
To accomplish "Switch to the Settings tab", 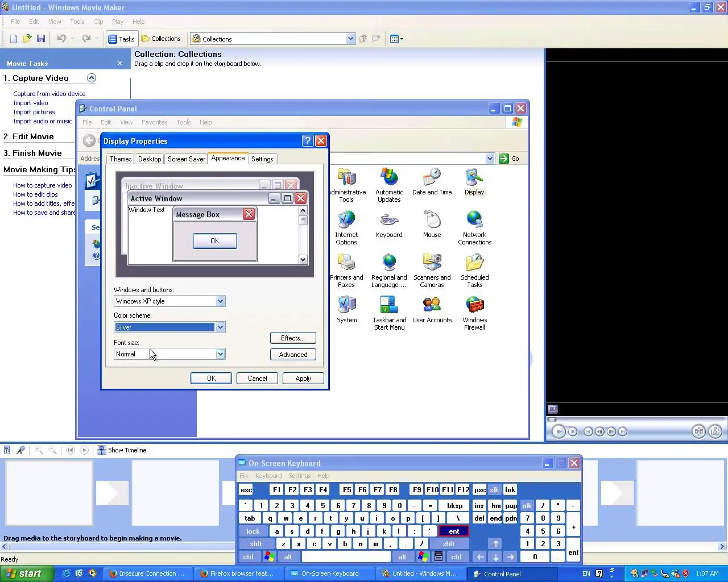I will click(262, 159).
